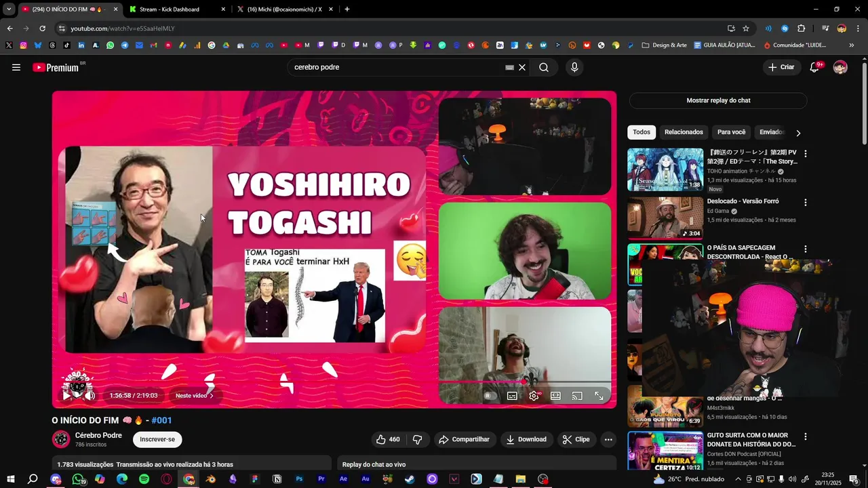The width and height of the screenshot is (868, 488).
Task: Click the Download button
Action: click(526, 439)
